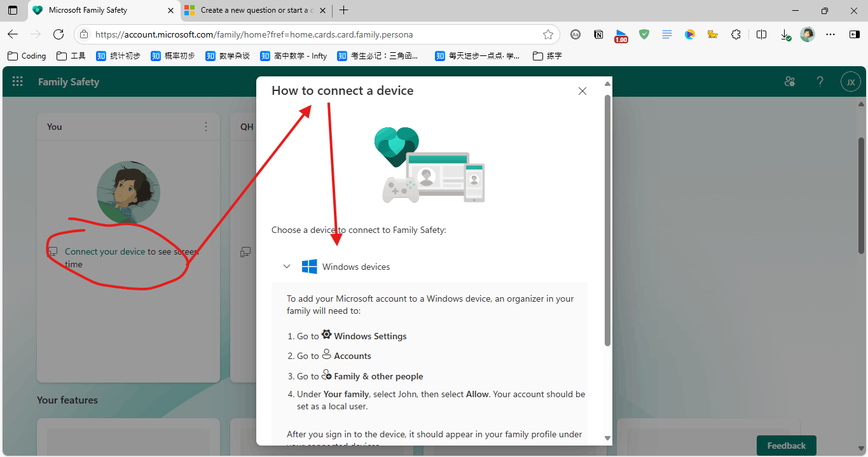Open the You card three-dot menu
This screenshot has width=868, height=457.
coord(206,127)
